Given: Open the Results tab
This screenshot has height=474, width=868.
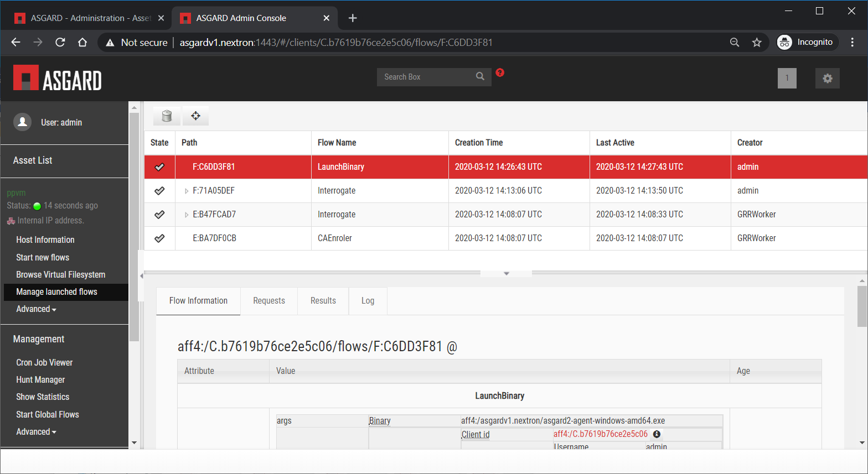Looking at the screenshot, I should click(x=323, y=301).
